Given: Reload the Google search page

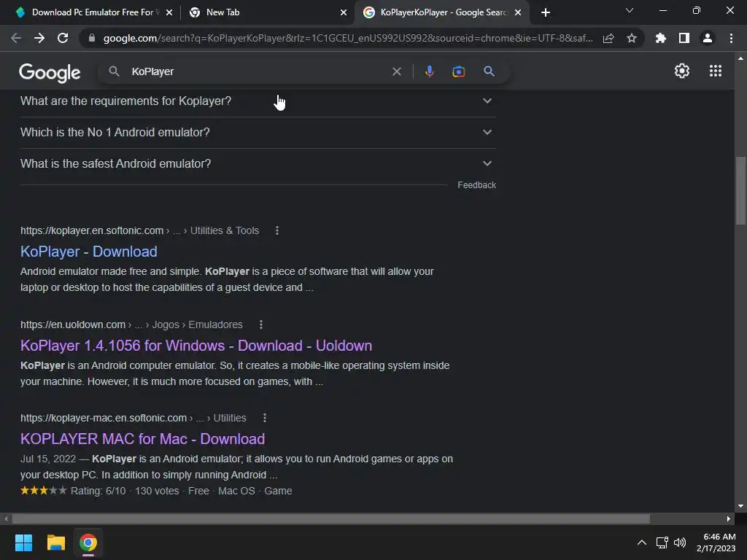Looking at the screenshot, I should [x=63, y=38].
